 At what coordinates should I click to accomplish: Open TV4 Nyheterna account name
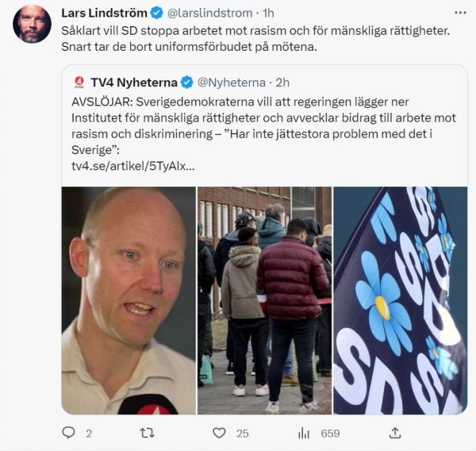click(134, 83)
